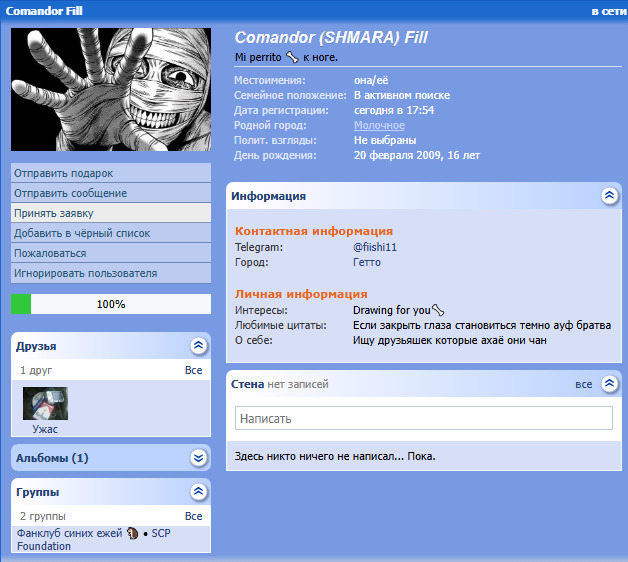
Task: Click the в сети status text
Action: pyautogui.click(x=609, y=12)
